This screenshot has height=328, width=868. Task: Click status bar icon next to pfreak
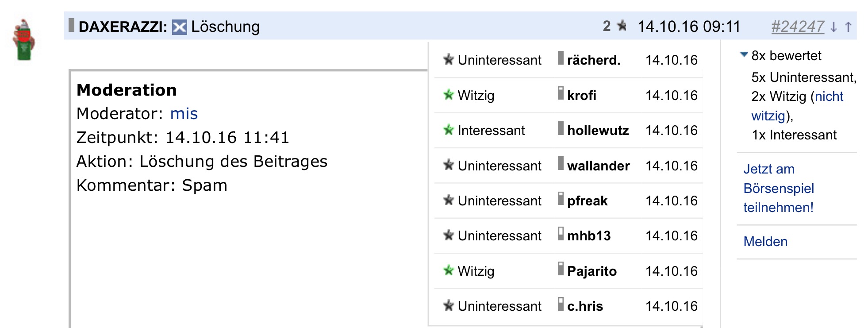pyautogui.click(x=561, y=199)
